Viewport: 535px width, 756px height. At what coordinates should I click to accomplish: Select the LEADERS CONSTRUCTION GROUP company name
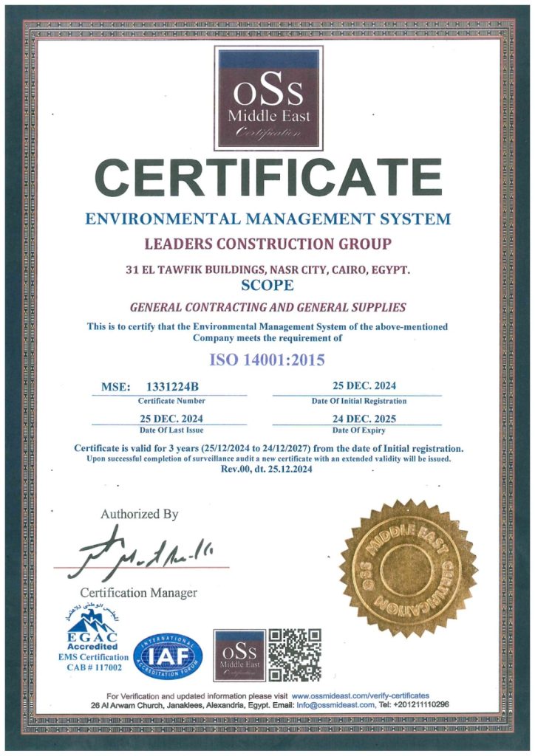268,244
